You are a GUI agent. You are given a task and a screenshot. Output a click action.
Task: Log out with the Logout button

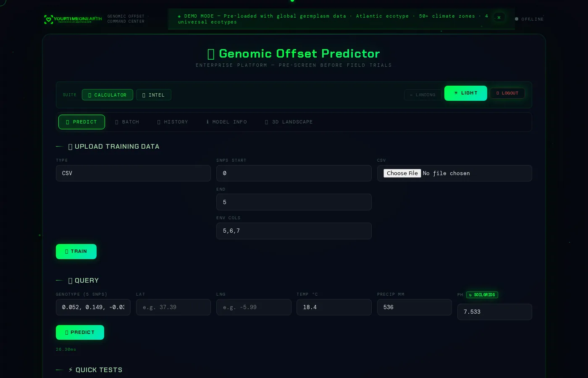[507, 93]
